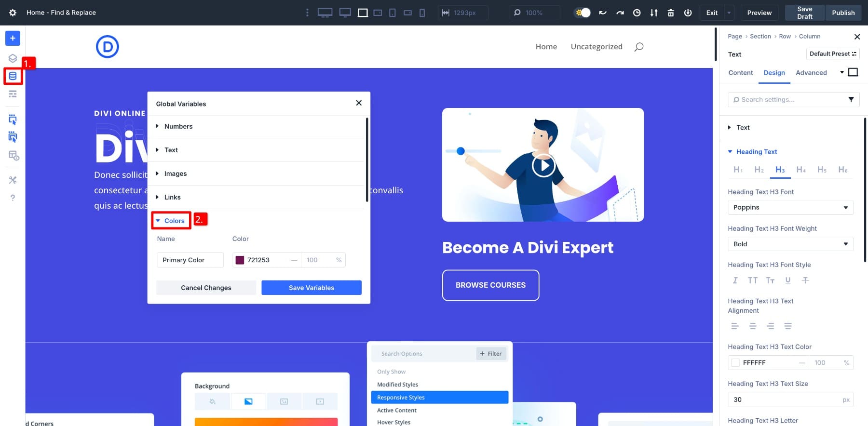Click the Divi logo in the page header

pyautogui.click(x=108, y=47)
